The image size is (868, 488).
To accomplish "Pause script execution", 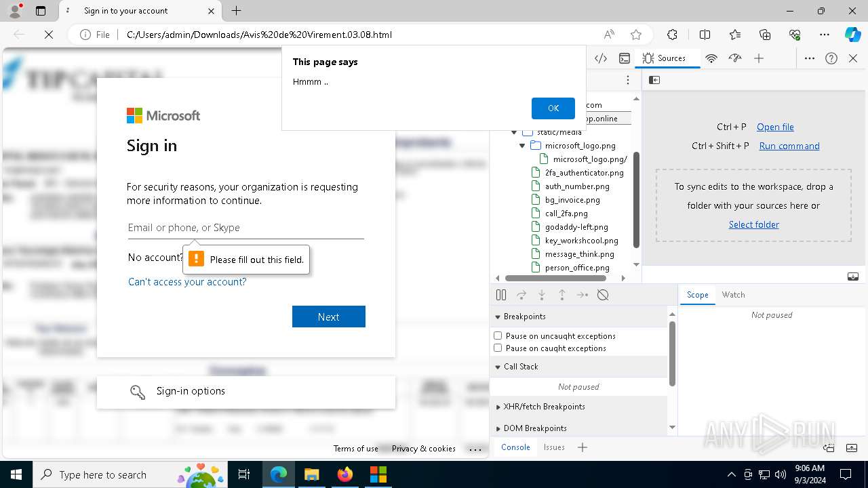I will click(x=501, y=295).
